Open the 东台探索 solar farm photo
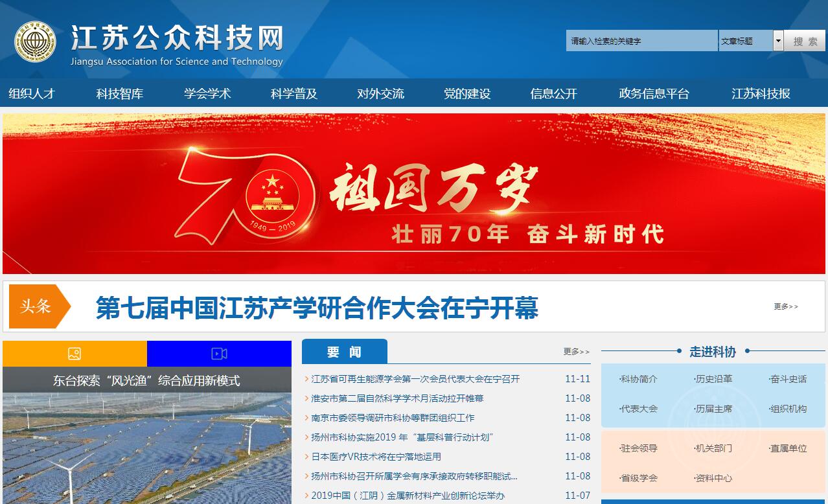Screen dimensions: 828x504 [147, 447]
